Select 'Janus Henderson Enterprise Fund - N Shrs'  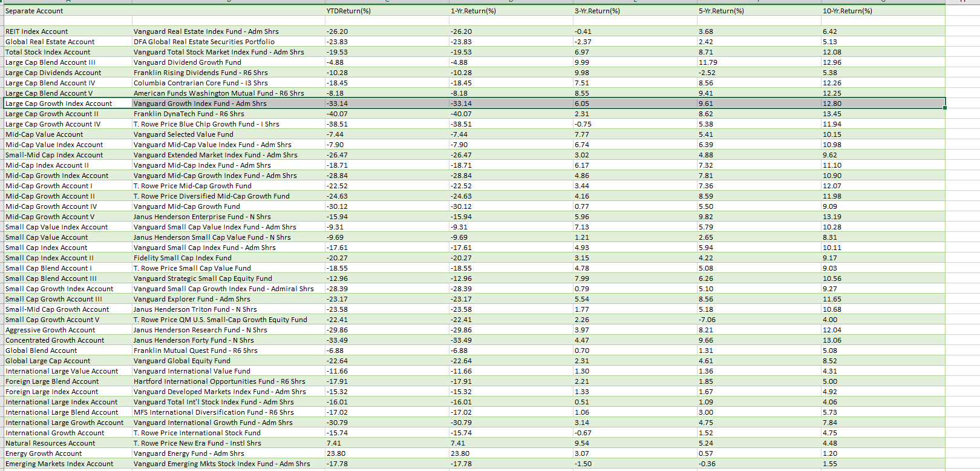(x=229, y=217)
